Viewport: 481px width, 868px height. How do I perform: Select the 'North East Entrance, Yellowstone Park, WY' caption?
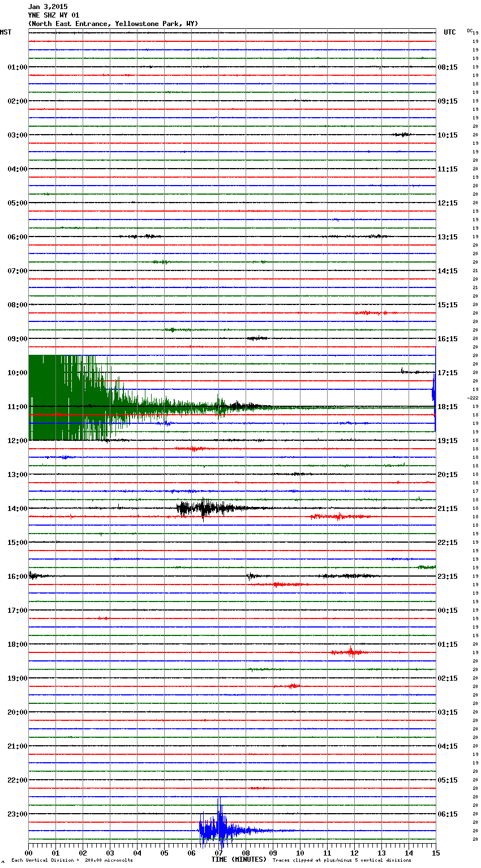[x=113, y=24]
